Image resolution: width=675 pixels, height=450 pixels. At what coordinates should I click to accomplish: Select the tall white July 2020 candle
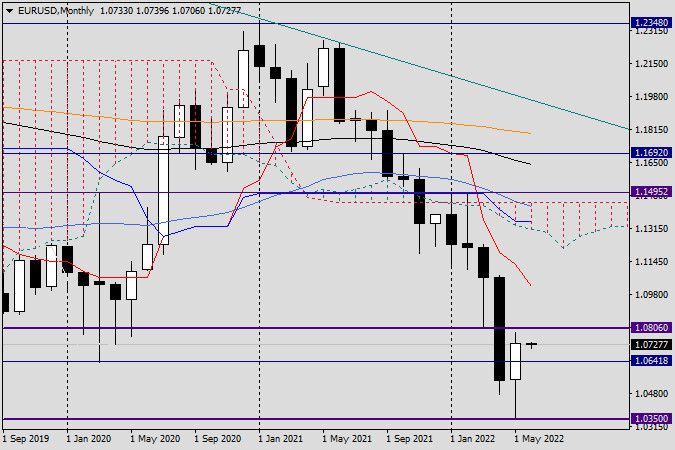[x=163, y=190]
